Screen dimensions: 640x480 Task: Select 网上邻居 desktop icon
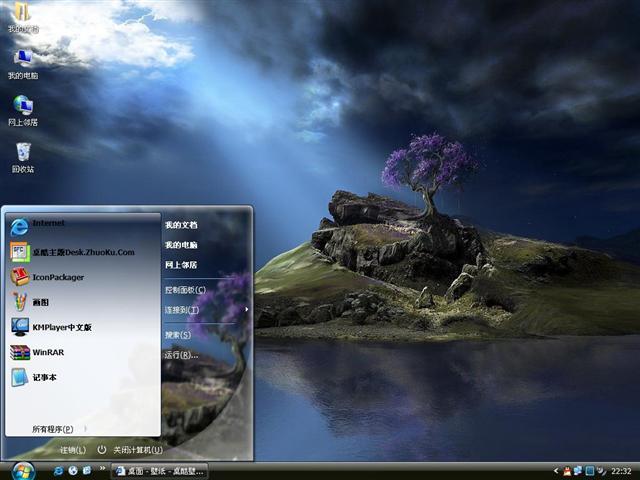tap(23, 110)
